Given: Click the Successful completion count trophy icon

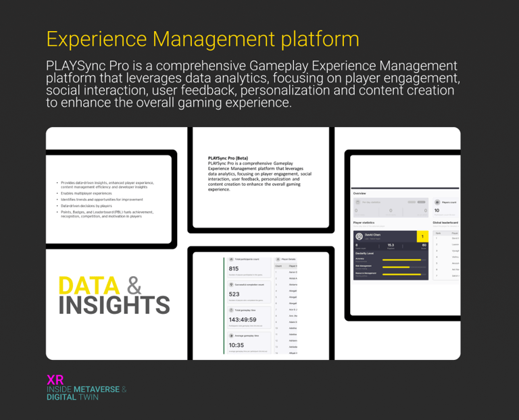Looking at the screenshot, I should [231, 284].
